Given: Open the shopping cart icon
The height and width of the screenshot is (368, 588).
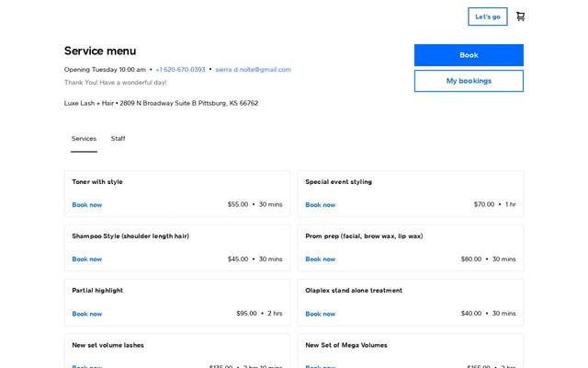Looking at the screenshot, I should [520, 17].
